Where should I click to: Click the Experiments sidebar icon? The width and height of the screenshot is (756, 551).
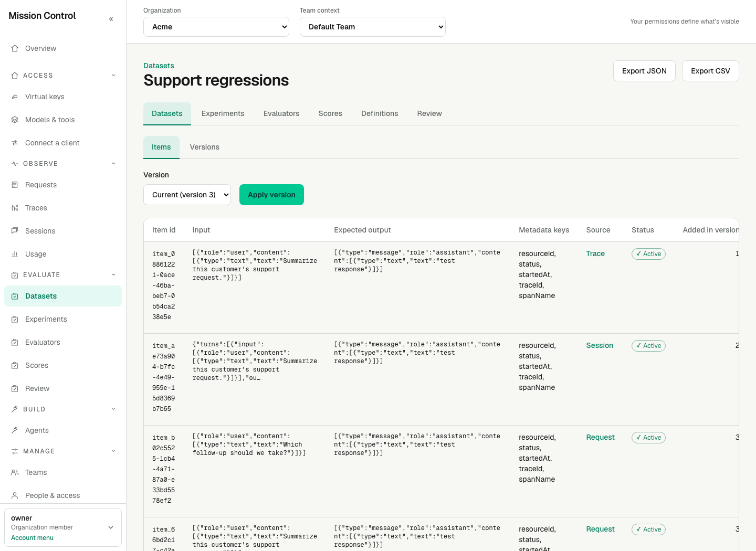pos(15,319)
